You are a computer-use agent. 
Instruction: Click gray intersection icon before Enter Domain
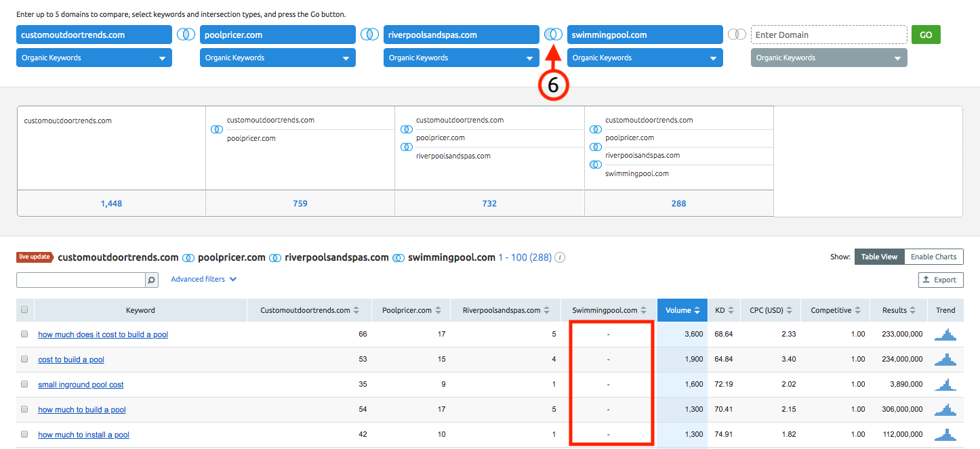pyautogui.click(x=737, y=35)
